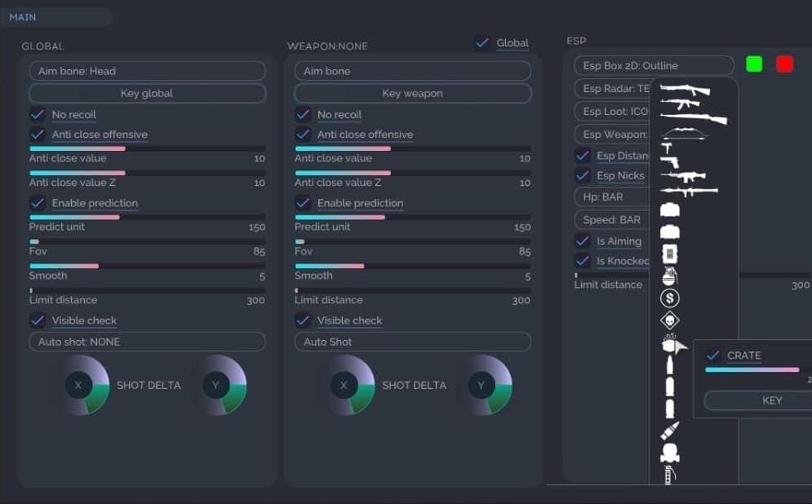Click the Key weapon button

412,93
